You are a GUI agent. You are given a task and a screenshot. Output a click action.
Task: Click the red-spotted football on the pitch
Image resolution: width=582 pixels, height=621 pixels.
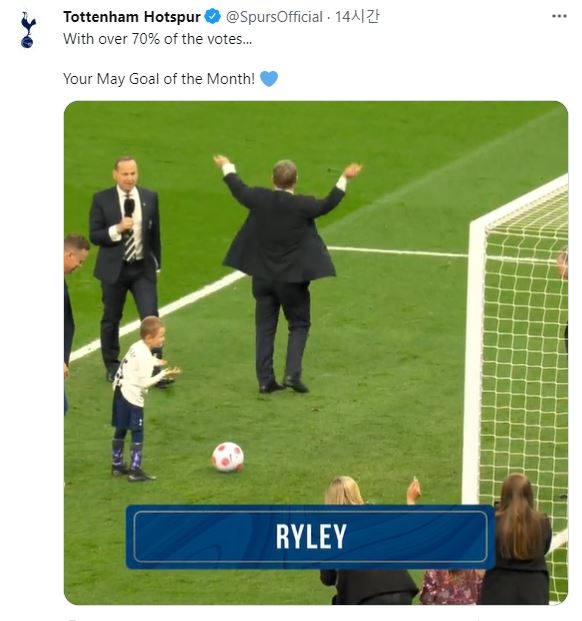[228, 457]
